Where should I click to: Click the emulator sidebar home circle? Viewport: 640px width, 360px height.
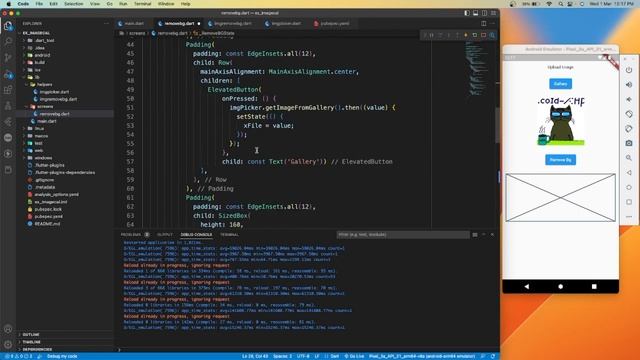(629, 187)
